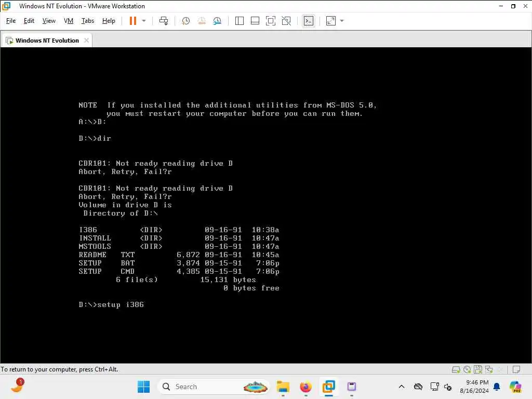
Task: Expand the stretch display options dropdown
Action: pyautogui.click(x=342, y=21)
